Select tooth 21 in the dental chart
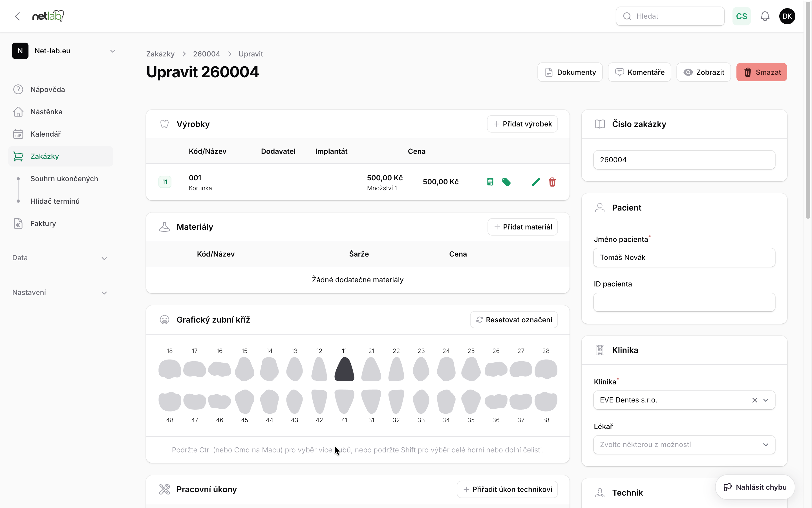The height and width of the screenshot is (508, 812). click(371, 369)
